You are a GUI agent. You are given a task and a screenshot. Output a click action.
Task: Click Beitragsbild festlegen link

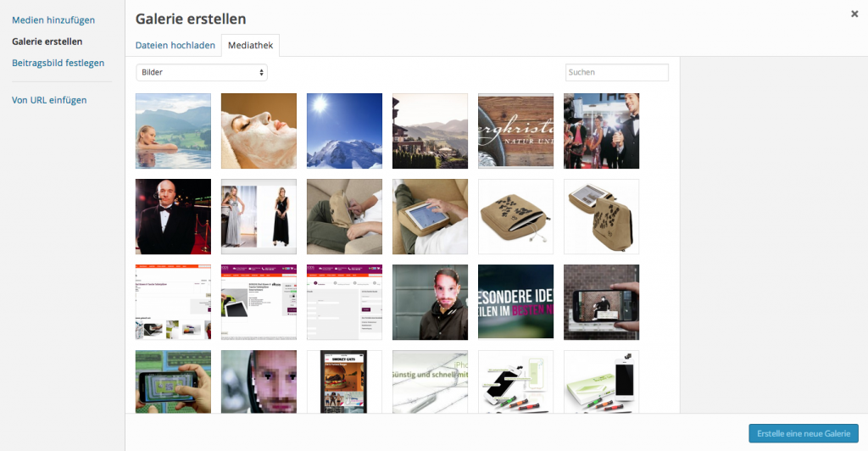click(58, 63)
